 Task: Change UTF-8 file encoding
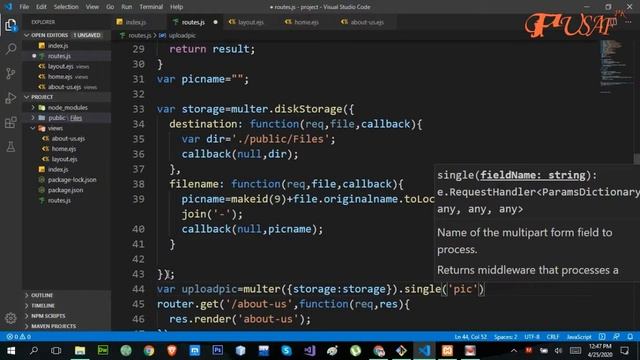click(x=532, y=337)
